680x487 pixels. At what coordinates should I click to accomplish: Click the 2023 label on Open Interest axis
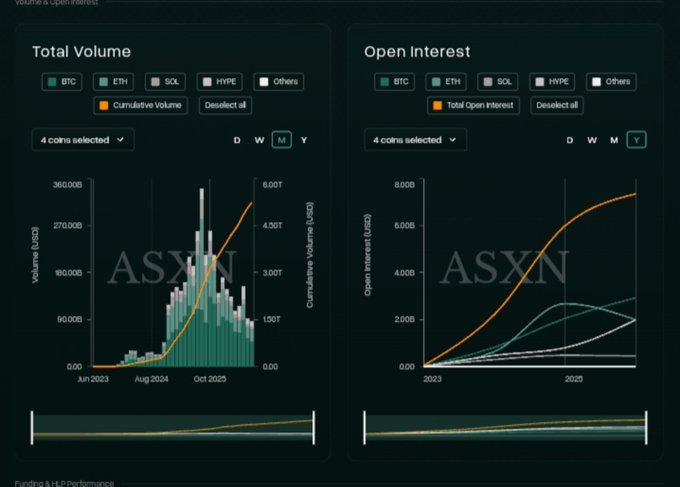point(432,379)
